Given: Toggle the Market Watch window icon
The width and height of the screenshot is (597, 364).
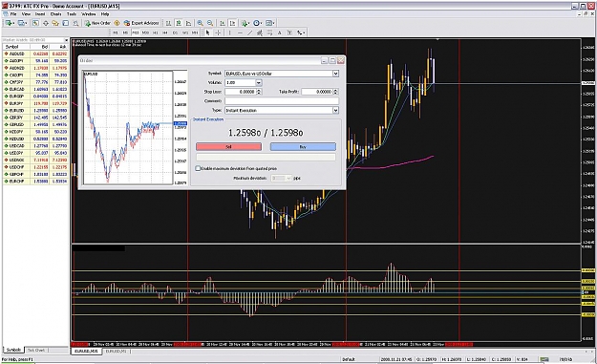Looking at the screenshot, I should click(35, 23).
